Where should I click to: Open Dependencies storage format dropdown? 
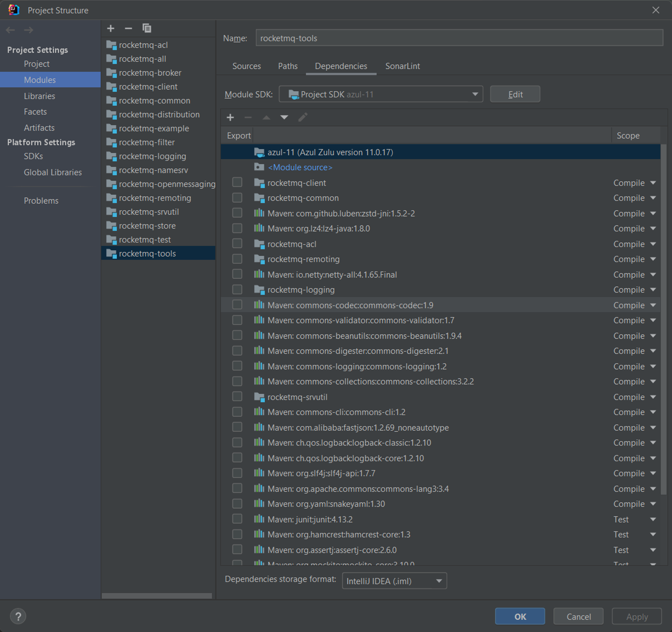[x=394, y=581]
